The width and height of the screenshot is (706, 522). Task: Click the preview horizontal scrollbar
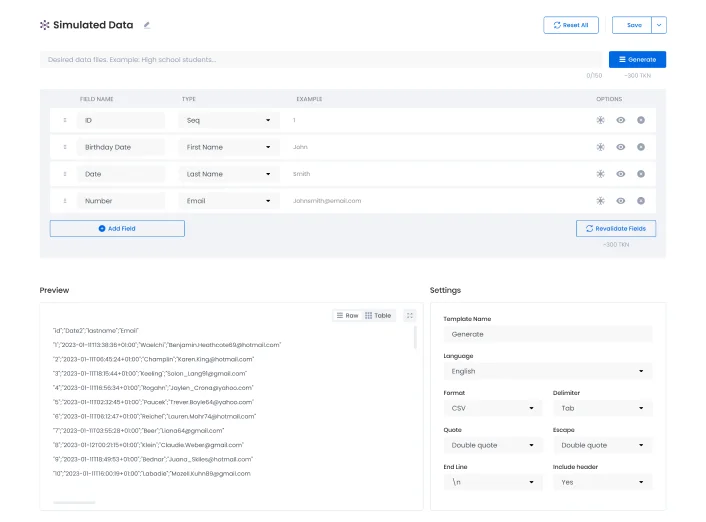(x=74, y=502)
